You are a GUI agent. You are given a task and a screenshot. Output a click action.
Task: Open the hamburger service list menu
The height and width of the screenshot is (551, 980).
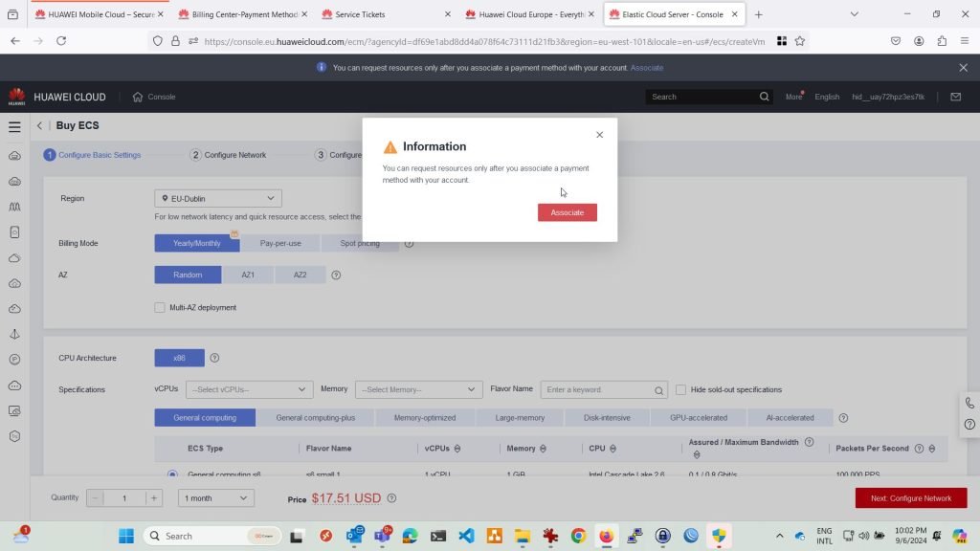tap(14, 126)
